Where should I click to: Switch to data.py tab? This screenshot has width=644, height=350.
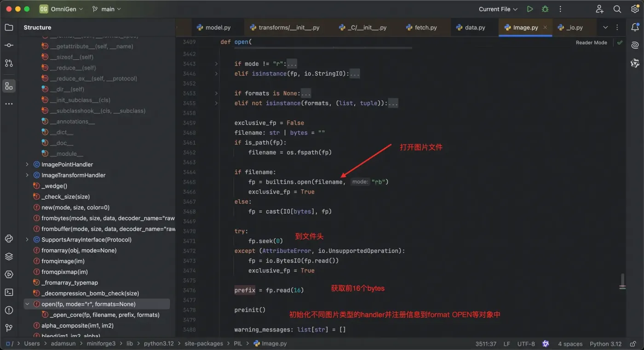click(x=471, y=28)
